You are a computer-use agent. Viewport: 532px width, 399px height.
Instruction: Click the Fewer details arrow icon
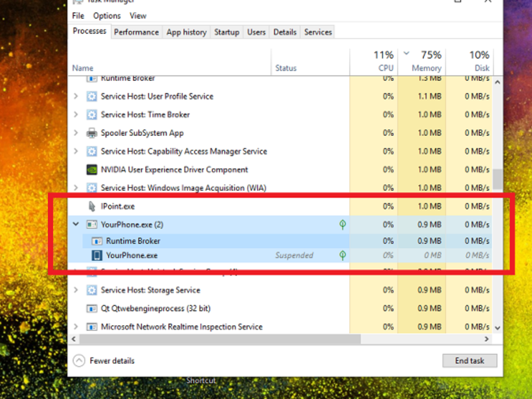[x=78, y=360]
